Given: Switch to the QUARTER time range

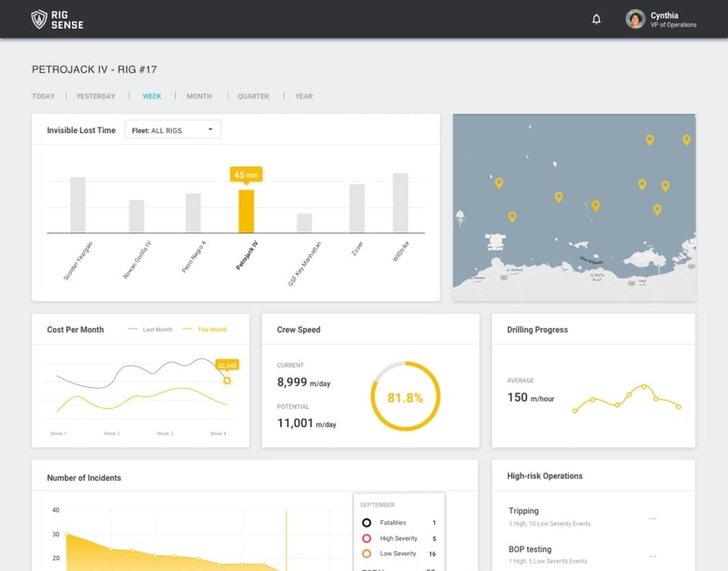Looking at the screenshot, I should pos(253,97).
